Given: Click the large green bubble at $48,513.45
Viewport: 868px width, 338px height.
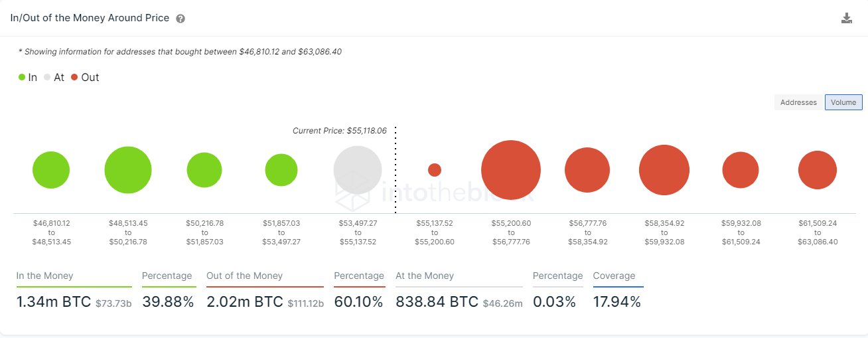Looking at the screenshot, I should [x=128, y=170].
